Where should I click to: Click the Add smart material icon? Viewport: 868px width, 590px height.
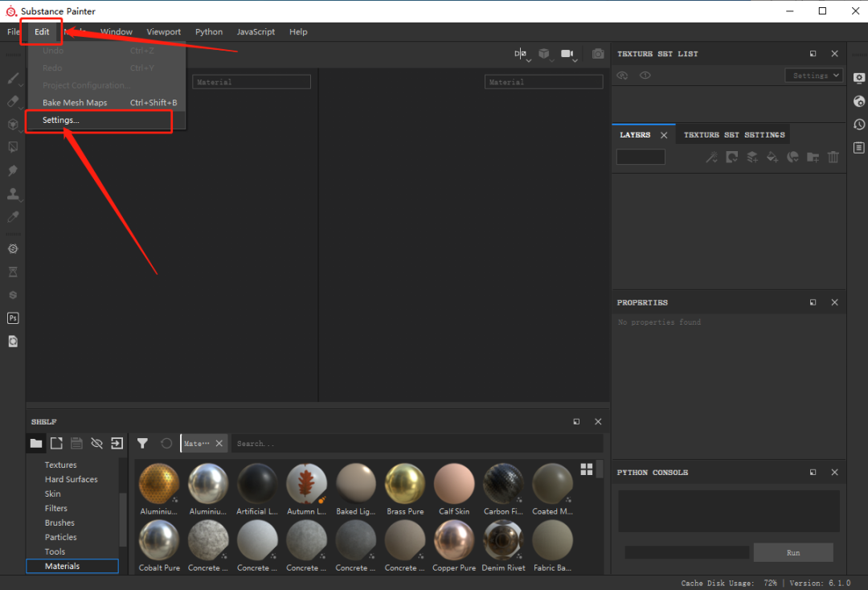point(792,158)
